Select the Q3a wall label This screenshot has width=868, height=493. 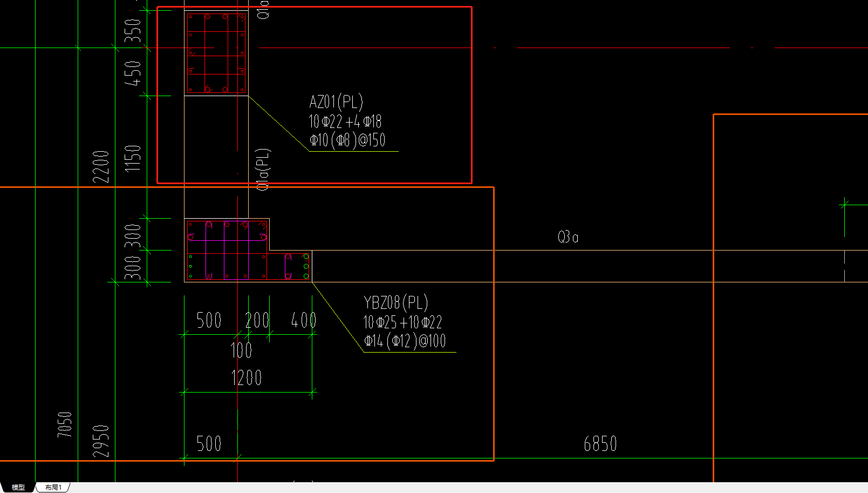[x=568, y=237]
